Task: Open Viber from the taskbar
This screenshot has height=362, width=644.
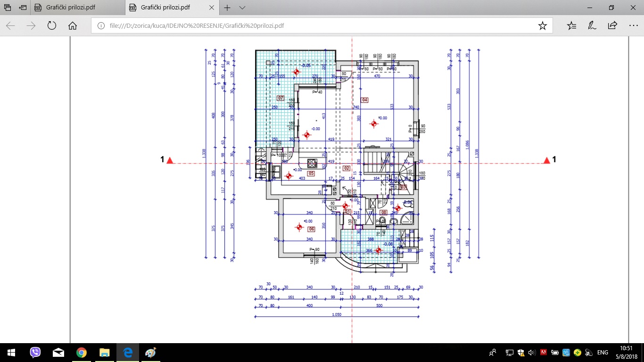Action: coord(35,353)
